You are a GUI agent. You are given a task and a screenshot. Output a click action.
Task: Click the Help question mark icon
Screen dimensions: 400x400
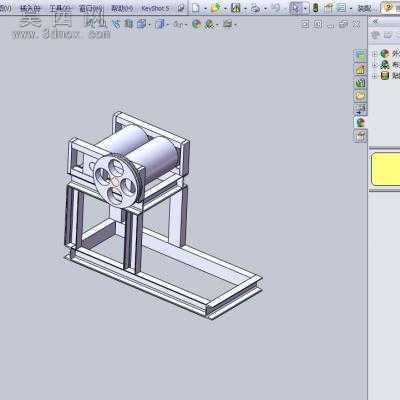388,8
